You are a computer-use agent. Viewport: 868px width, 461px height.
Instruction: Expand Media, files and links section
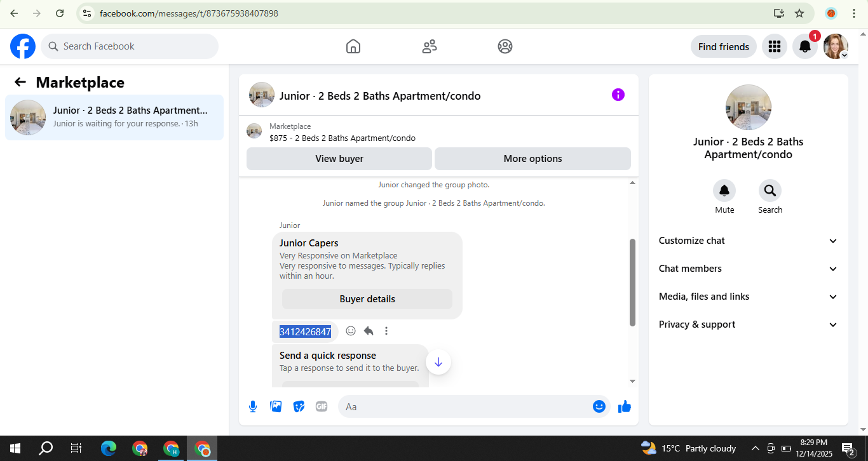749,297
